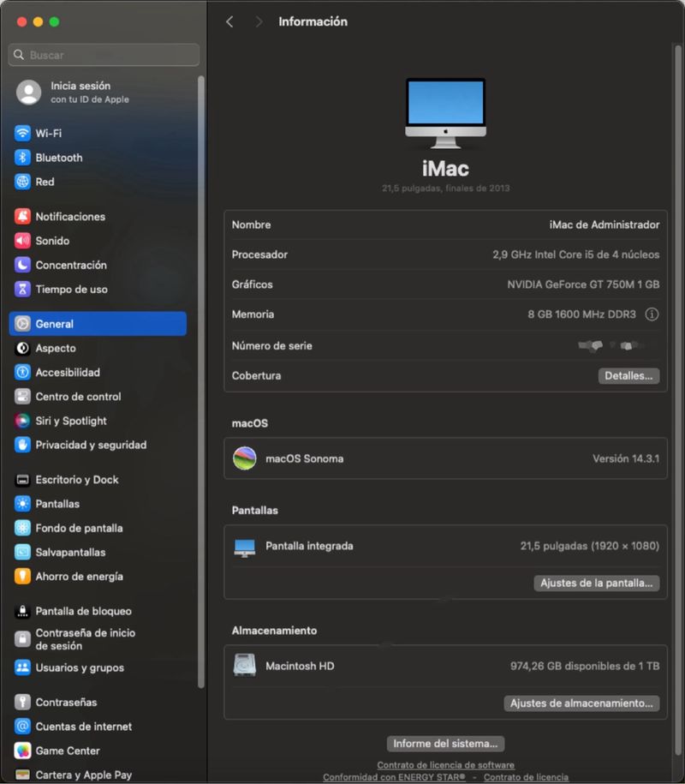Image resolution: width=685 pixels, height=784 pixels.
Task: Click the Buscar search field
Action: pyautogui.click(x=104, y=55)
